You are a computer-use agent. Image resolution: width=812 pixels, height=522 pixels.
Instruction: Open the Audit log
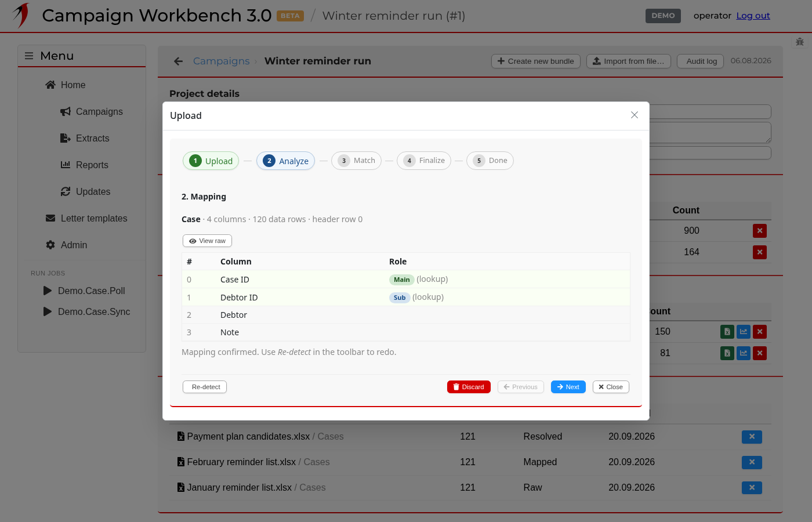[x=701, y=61]
